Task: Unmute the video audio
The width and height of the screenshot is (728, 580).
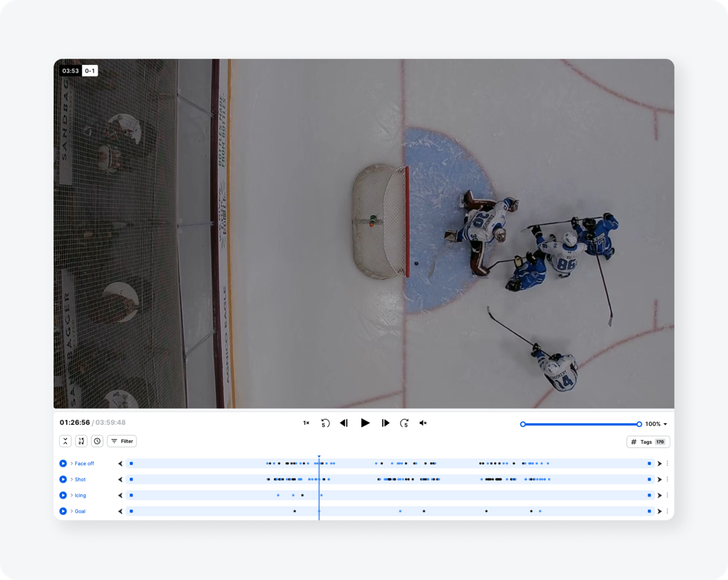Action: click(x=423, y=423)
